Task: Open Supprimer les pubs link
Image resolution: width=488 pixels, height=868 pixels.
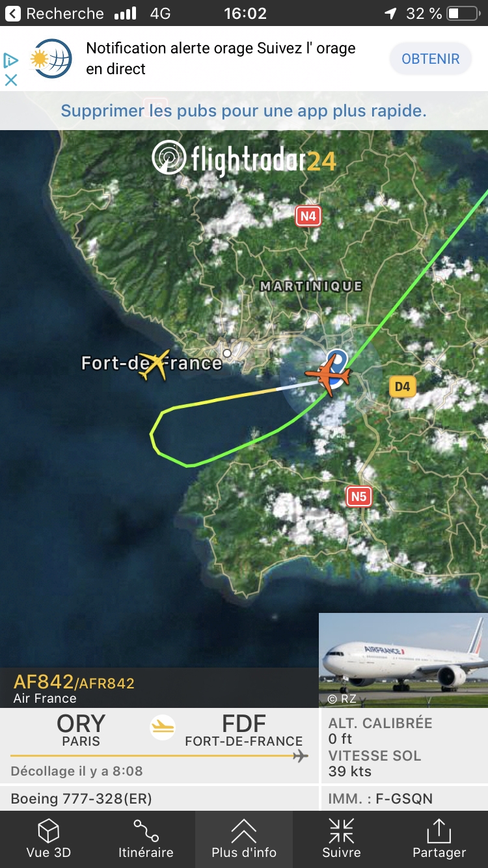Action: 244,111
